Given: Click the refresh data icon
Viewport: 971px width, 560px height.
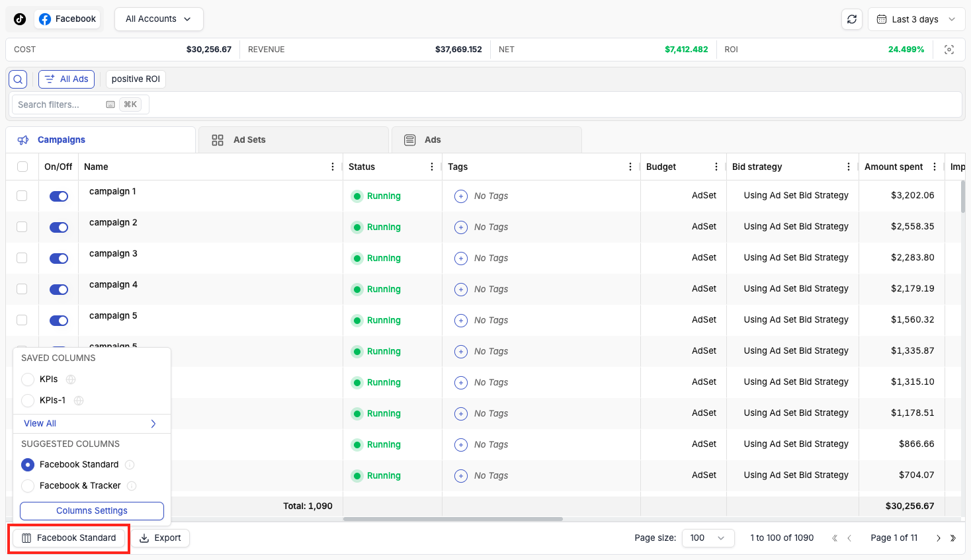Looking at the screenshot, I should 852,19.
